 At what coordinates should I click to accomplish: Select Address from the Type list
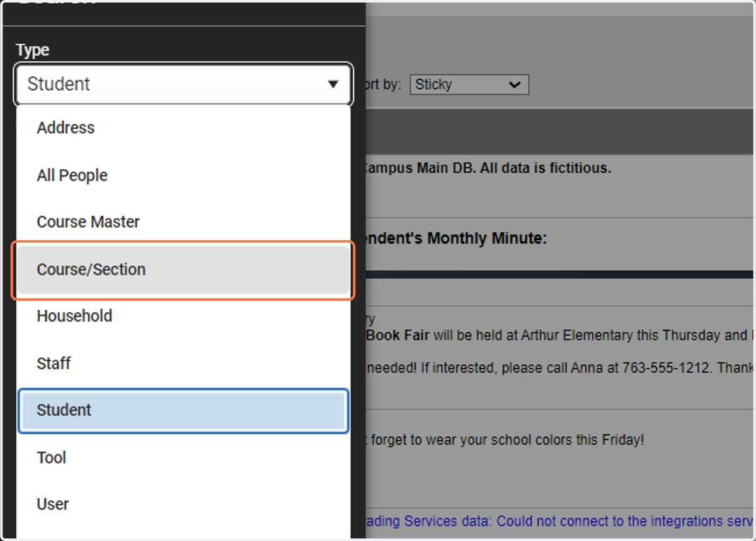(x=183, y=128)
